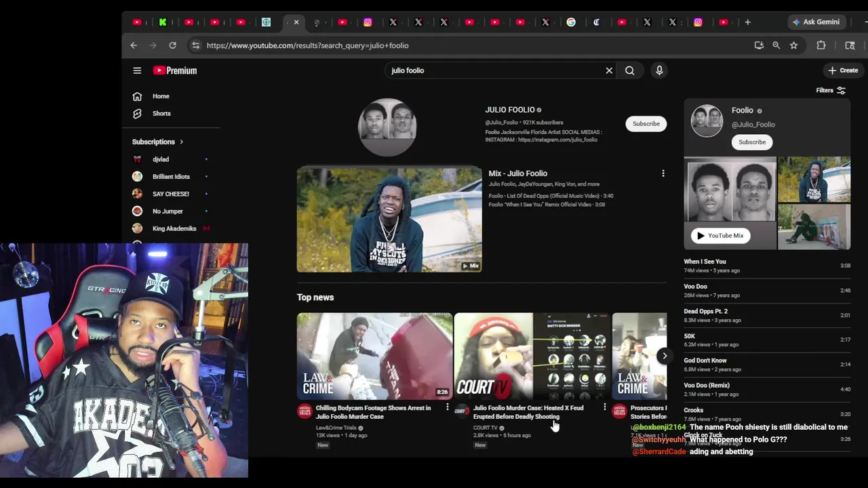Go to Home in sidebar
Image resolution: width=868 pixels, height=488 pixels.
coord(160,96)
